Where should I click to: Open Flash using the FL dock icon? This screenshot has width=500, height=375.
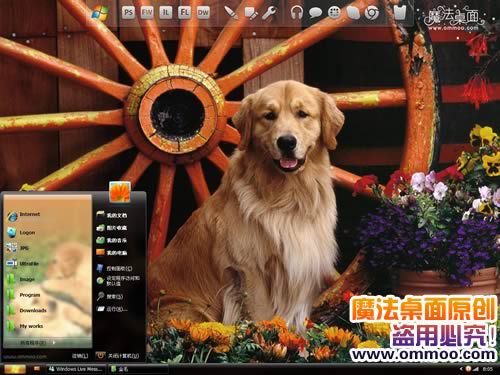coord(185,13)
